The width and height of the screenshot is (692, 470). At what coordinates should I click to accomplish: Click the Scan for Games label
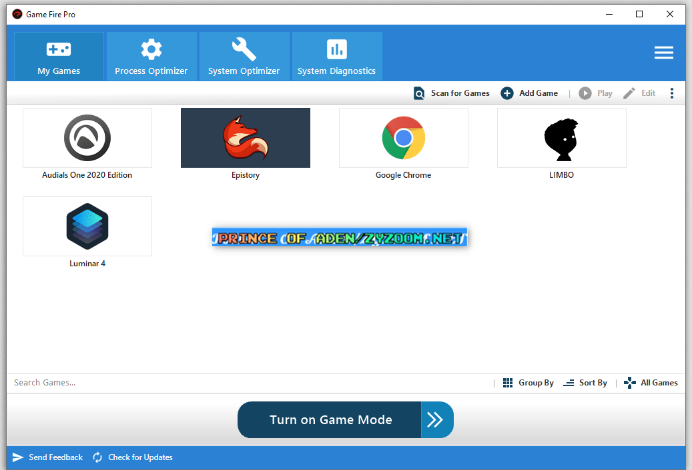[x=460, y=93]
